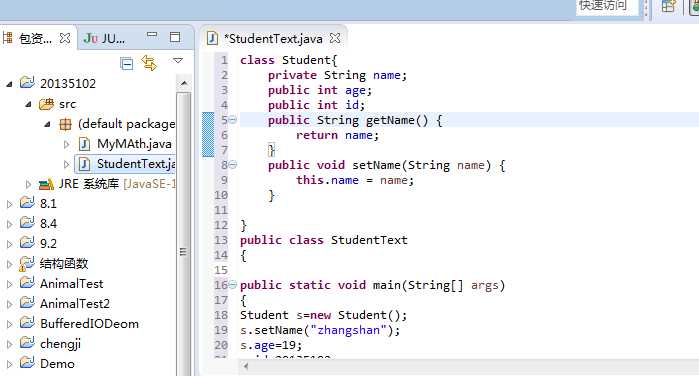Fold the setName method at line 8
Viewport: 699px width, 376px height.
click(233, 165)
